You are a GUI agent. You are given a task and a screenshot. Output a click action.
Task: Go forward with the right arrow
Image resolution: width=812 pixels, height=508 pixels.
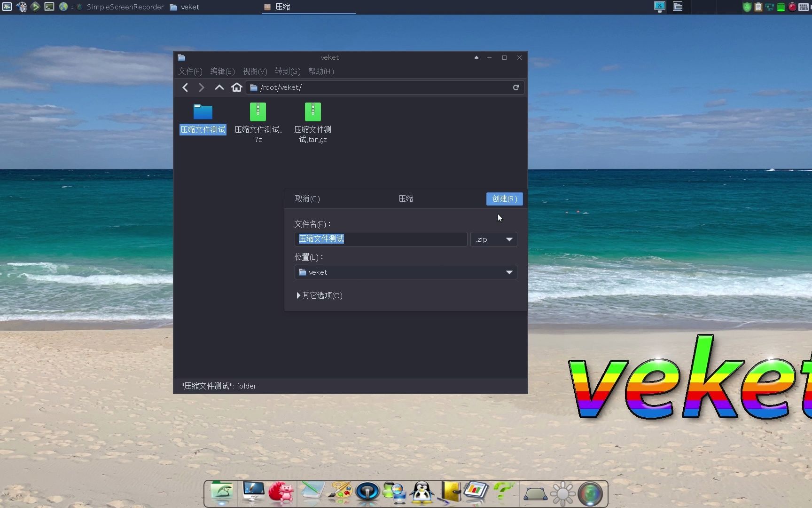pyautogui.click(x=202, y=87)
